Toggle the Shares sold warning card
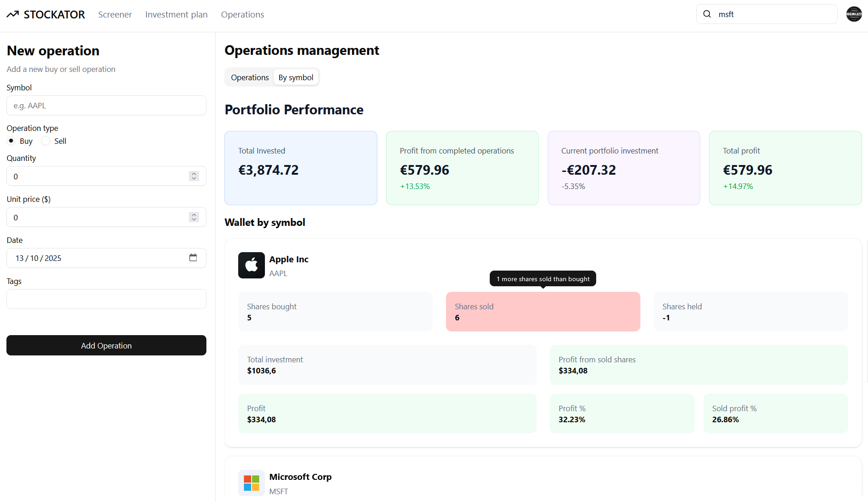The width and height of the screenshot is (868, 502). pyautogui.click(x=543, y=312)
